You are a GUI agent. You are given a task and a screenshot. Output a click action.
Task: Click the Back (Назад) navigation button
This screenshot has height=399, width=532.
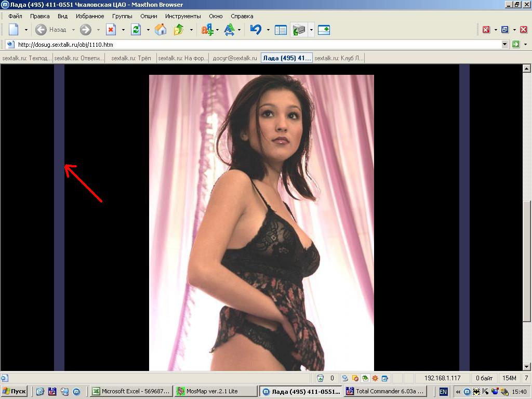pyautogui.click(x=51, y=30)
